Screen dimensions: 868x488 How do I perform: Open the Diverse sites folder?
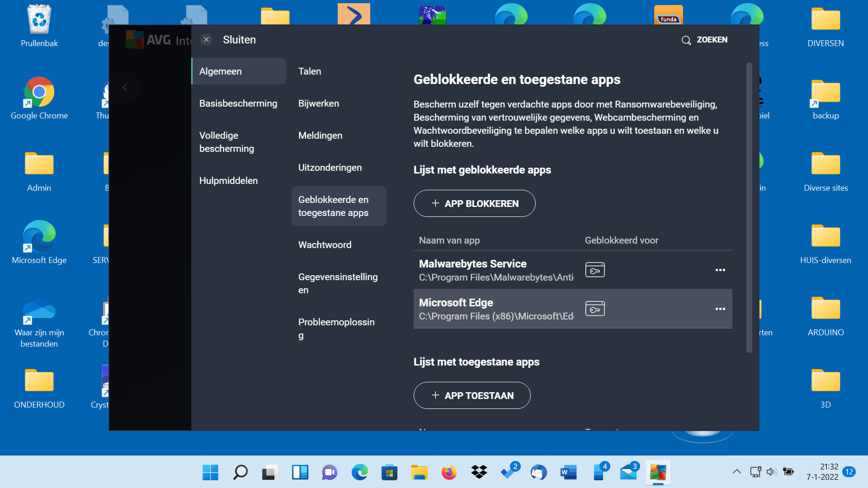click(x=826, y=171)
